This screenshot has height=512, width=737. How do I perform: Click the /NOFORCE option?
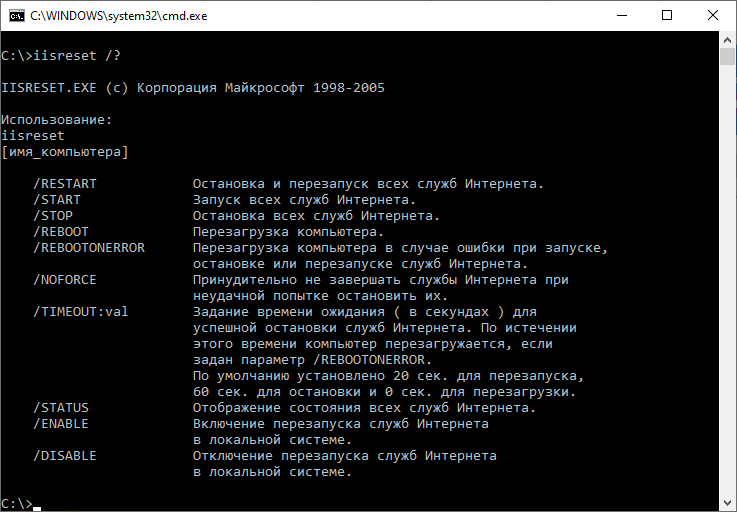click(x=64, y=280)
